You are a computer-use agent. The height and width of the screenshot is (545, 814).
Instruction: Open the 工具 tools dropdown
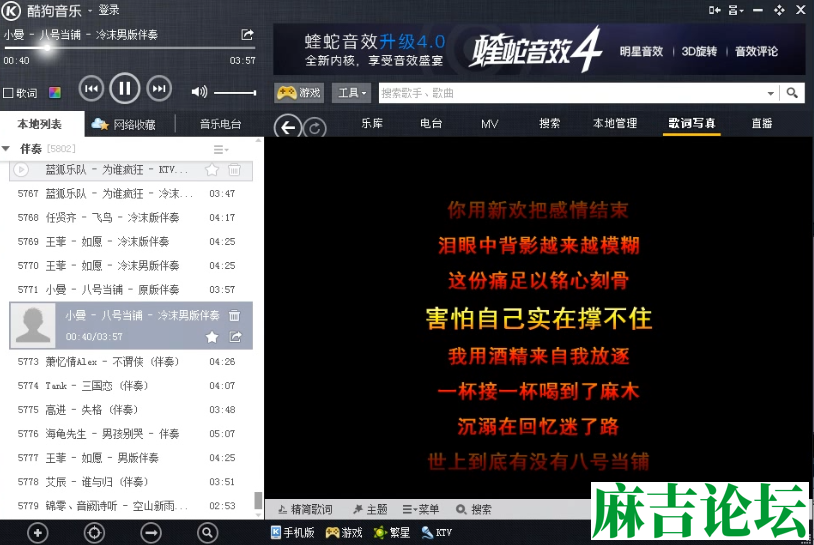pos(351,93)
